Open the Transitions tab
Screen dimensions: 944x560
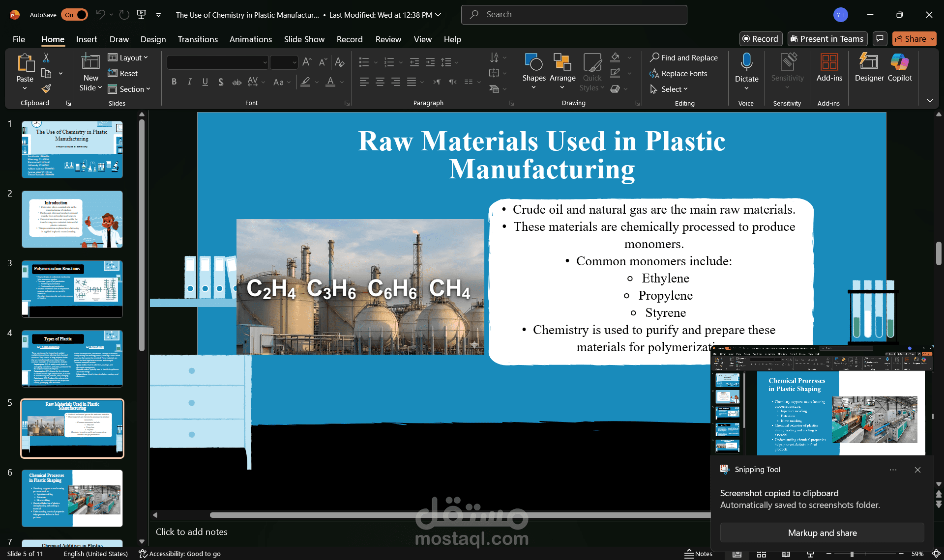(198, 39)
